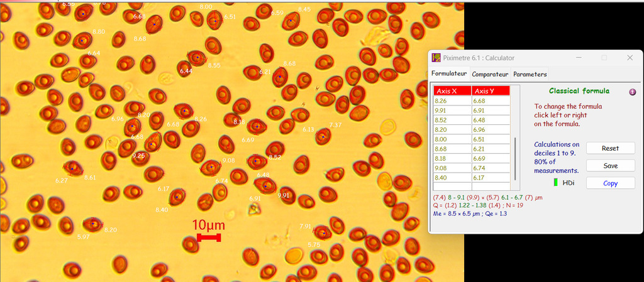Screen dimensions: 644x282
Task: Click the 5.97 measurement label on the micrograph
Action: point(83,237)
